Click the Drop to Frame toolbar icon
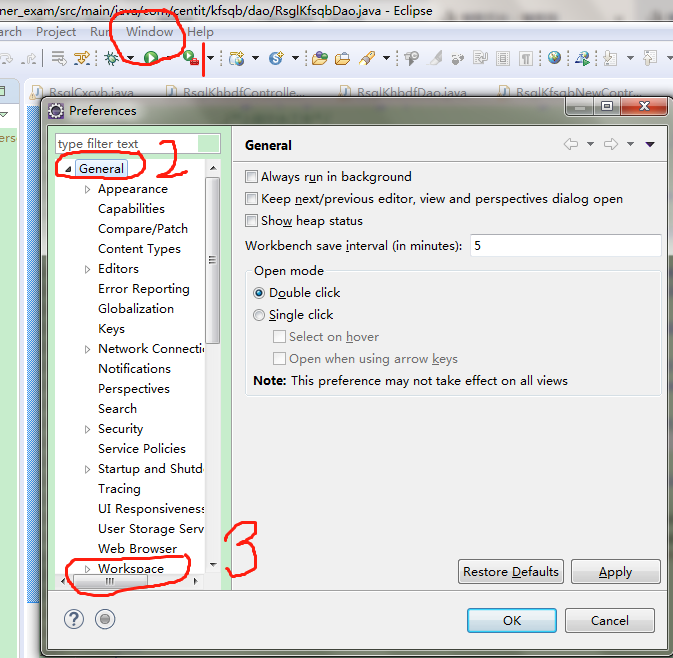The height and width of the screenshot is (658, 673). click(x=58, y=58)
